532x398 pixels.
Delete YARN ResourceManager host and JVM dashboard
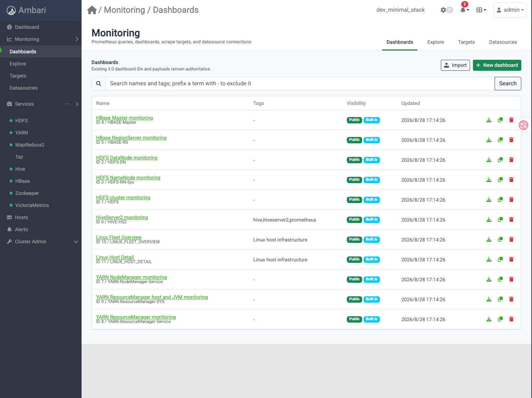tap(511, 299)
